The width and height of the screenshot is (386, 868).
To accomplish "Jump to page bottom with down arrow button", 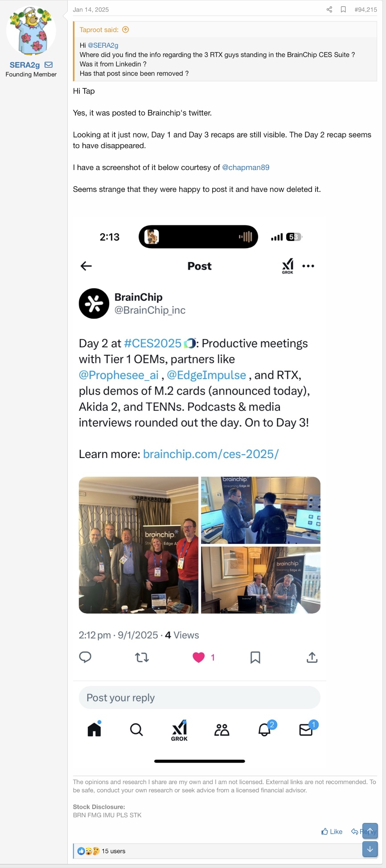I will [x=370, y=849].
